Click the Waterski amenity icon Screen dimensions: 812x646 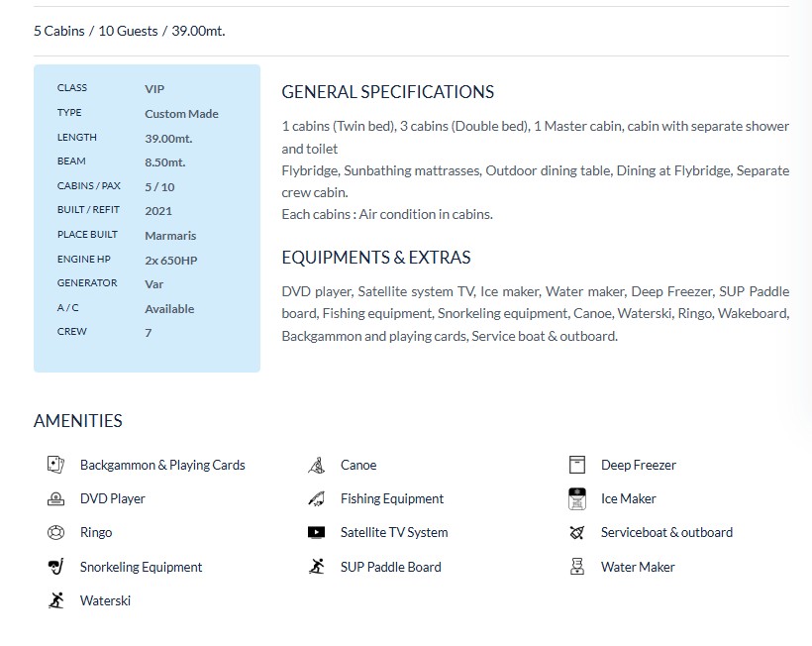click(55, 600)
